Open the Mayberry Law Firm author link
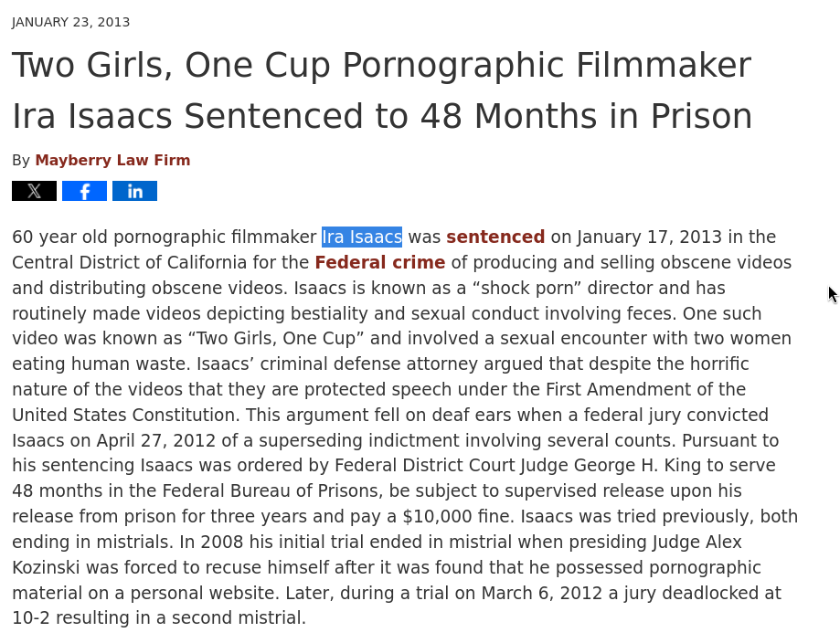 (112, 160)
